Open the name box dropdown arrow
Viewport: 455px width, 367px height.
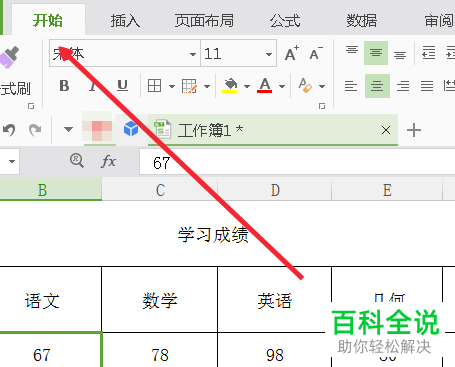(x=12, y=162)
